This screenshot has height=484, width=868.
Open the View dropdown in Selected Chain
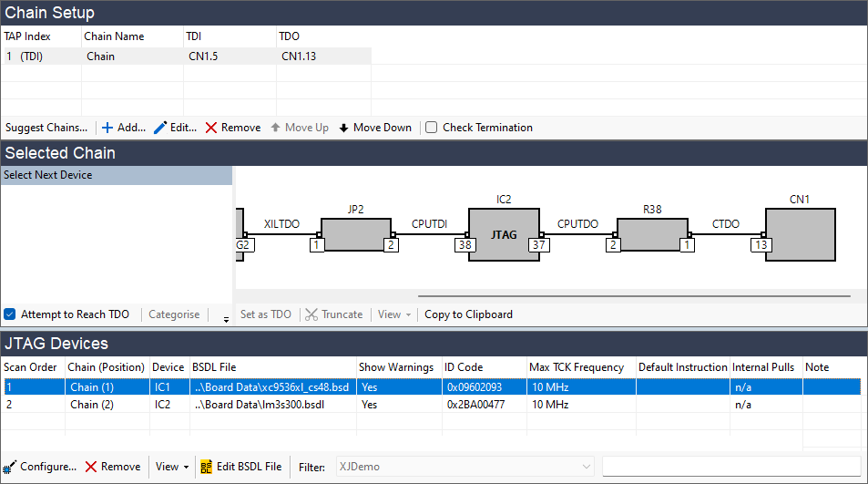393,314
